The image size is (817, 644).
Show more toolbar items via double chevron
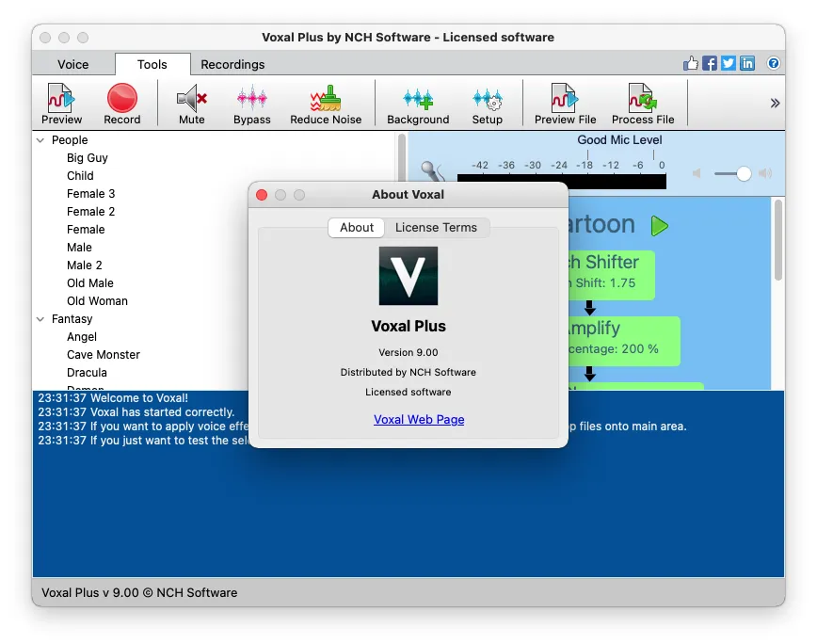click(x=775, y=104)
